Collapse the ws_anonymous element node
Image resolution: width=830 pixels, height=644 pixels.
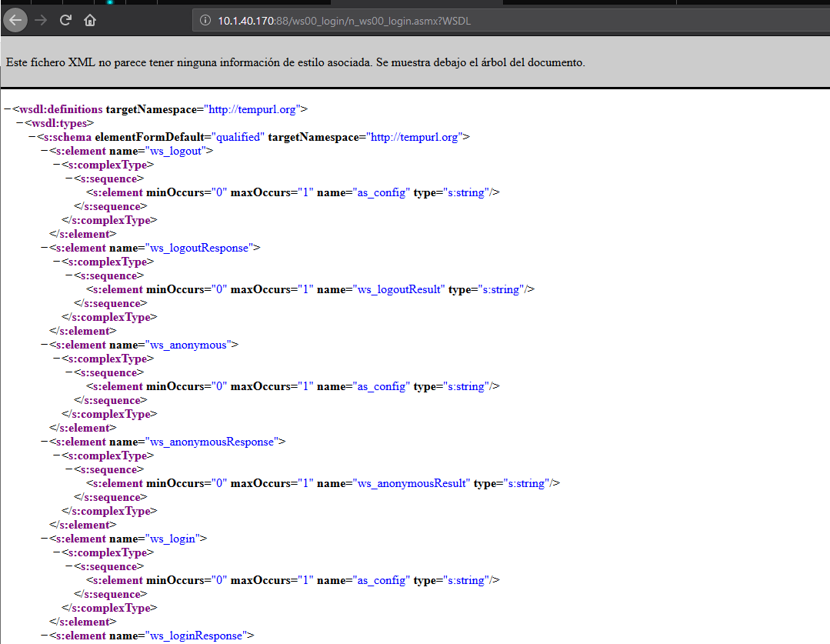tap(45, 345)
